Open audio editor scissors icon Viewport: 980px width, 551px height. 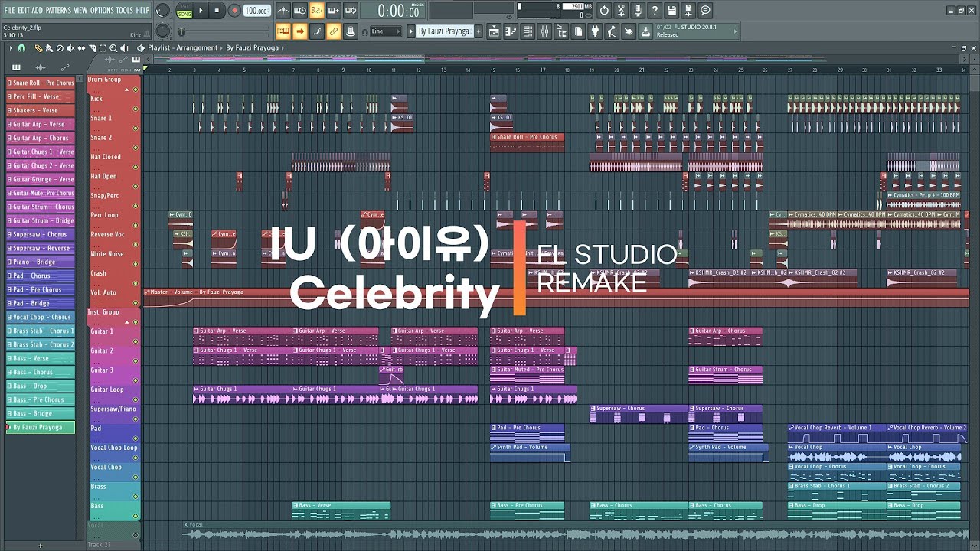click(x=621, y=10)
